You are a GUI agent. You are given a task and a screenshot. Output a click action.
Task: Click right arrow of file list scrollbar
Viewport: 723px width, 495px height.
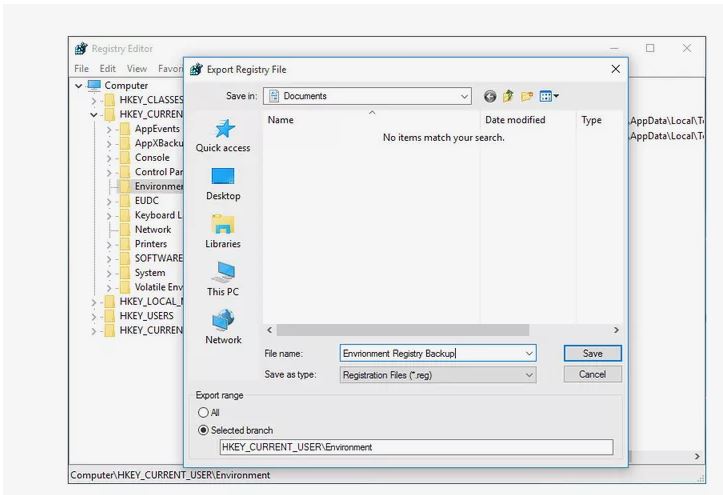616,330
